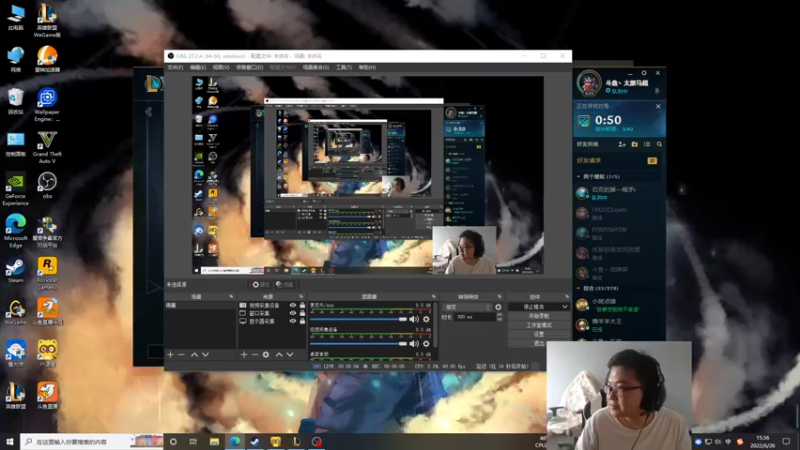Image resolution: width=800 pixels, height=450 pixels.
Task: Add a new scene with the plus icon
Action: [x=170, y=355]
